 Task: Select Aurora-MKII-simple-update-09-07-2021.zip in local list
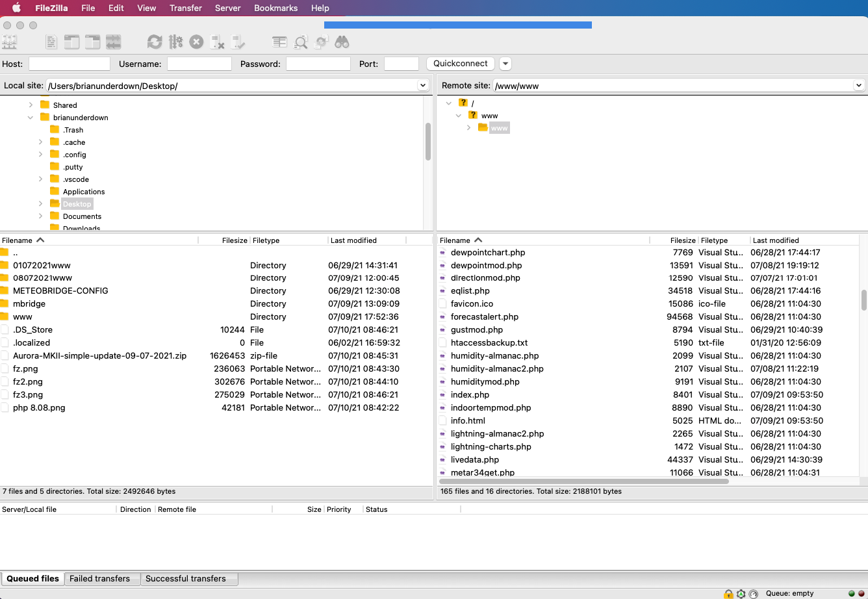click(216, 355)
